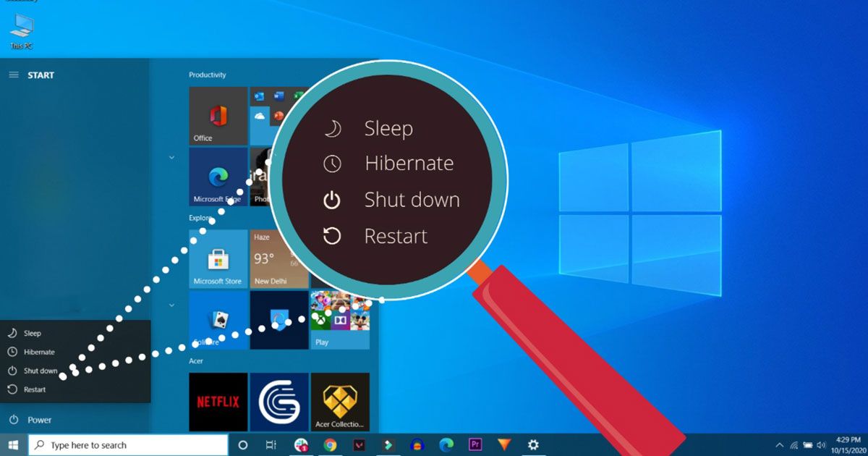This screenshot has height=456, width=868.
Task: Click the Settings gear icon on the taskbar
Action: (533, 444)
